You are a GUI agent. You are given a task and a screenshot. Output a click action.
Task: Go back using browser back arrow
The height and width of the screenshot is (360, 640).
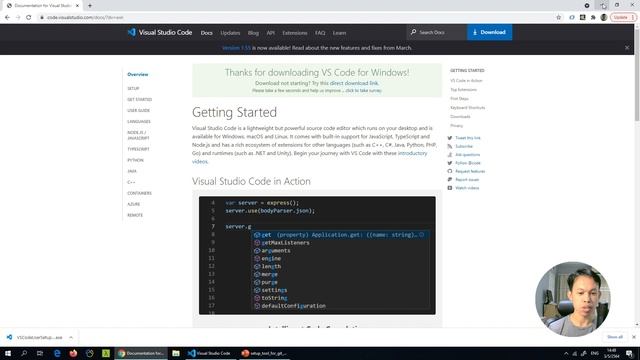7,17
